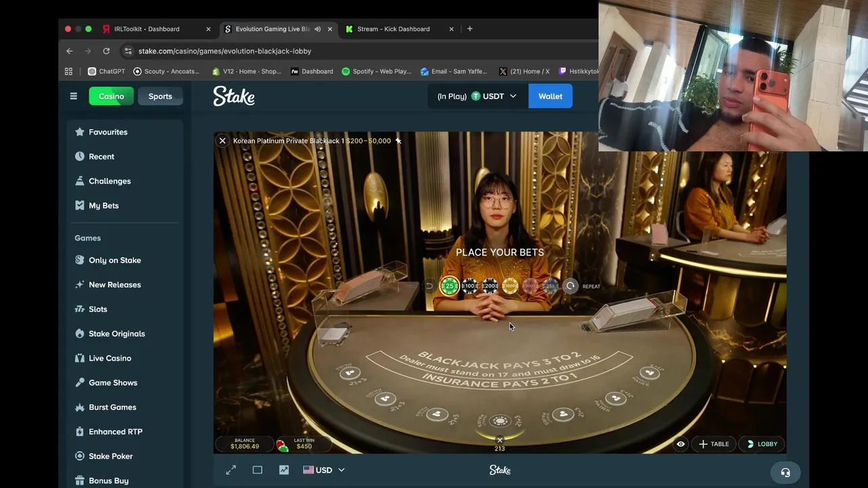
Task: Open the Wallet
Action: point(550,96)
